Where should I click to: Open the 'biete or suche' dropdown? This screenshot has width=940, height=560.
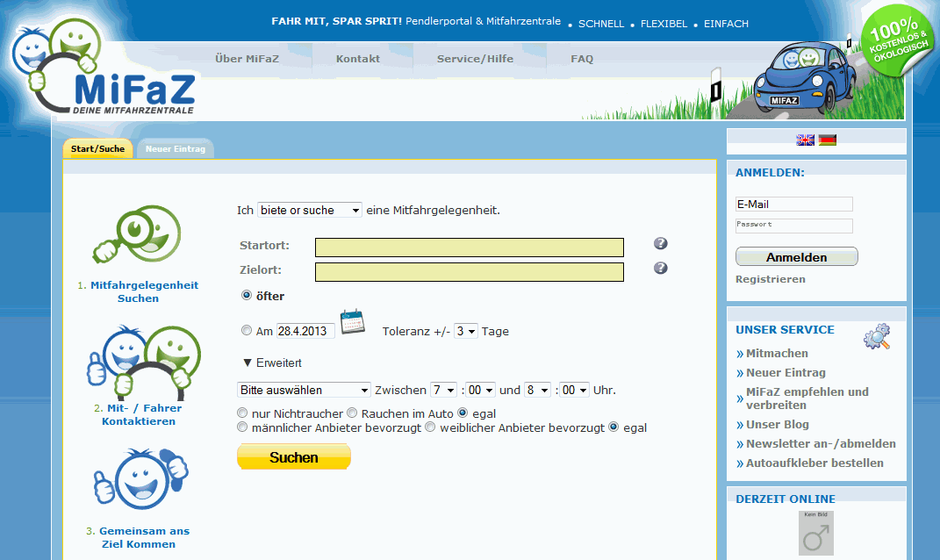(x=310, y=211)
